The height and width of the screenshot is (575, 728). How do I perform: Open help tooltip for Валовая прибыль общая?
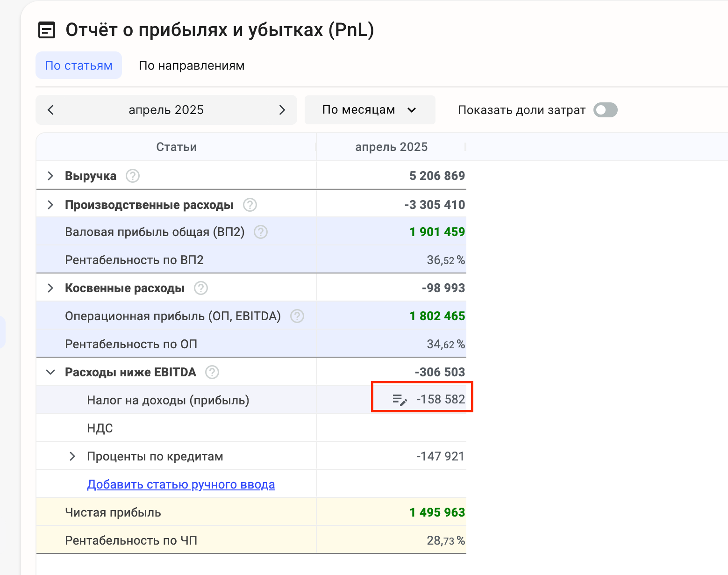(x=260, y=232)
